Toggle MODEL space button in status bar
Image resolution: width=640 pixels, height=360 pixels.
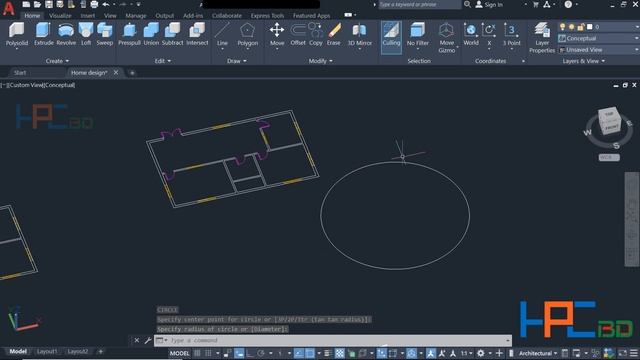point(180,353)
